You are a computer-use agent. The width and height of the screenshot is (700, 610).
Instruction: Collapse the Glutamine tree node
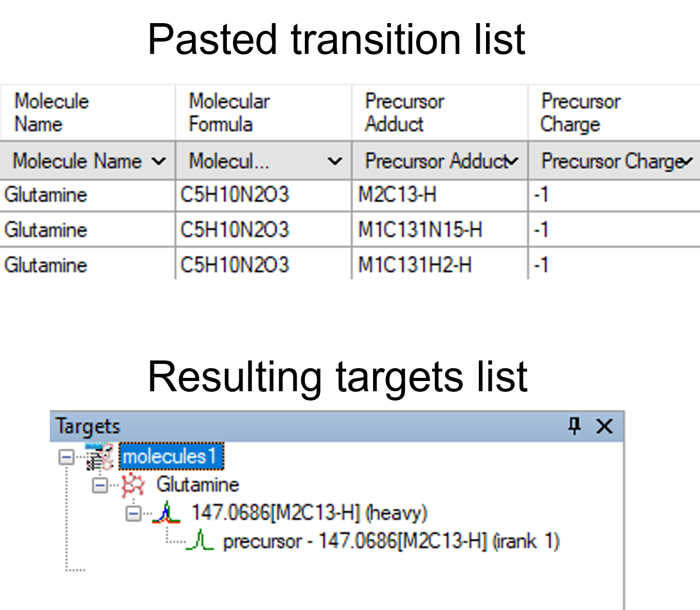(100, 485)
